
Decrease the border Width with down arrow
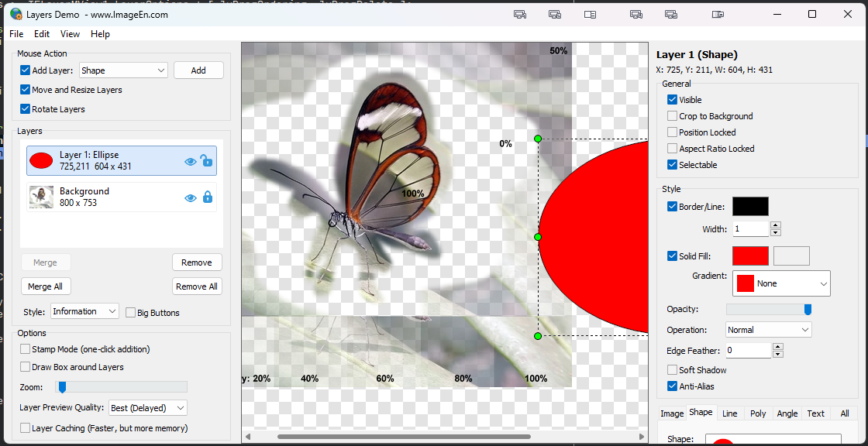776,232
